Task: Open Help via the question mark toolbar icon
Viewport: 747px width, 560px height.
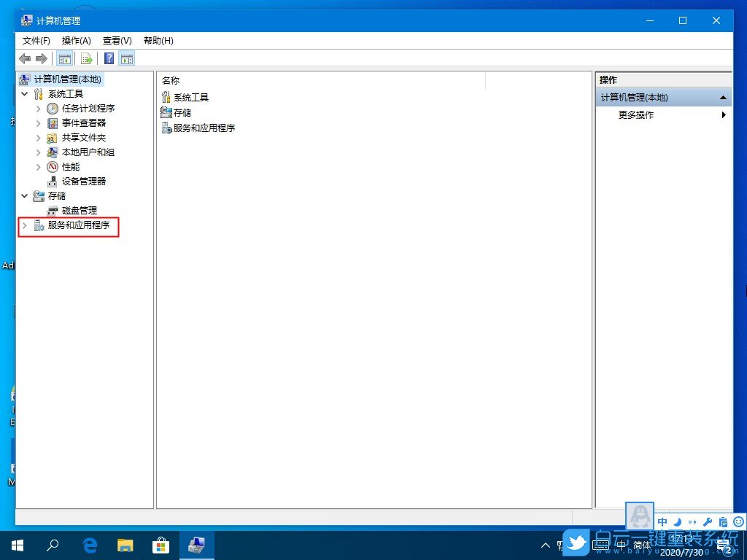Action: [x=107, y=58]
